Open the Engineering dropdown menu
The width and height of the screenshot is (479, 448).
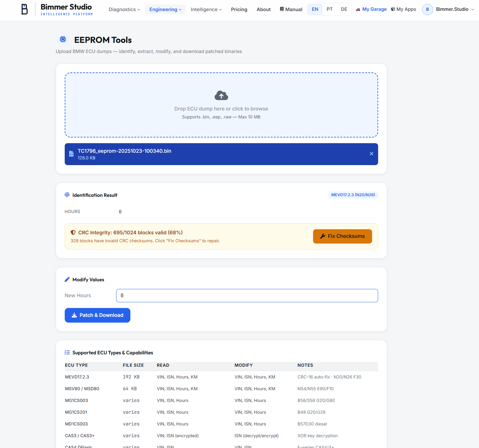[x=165, y=10]
